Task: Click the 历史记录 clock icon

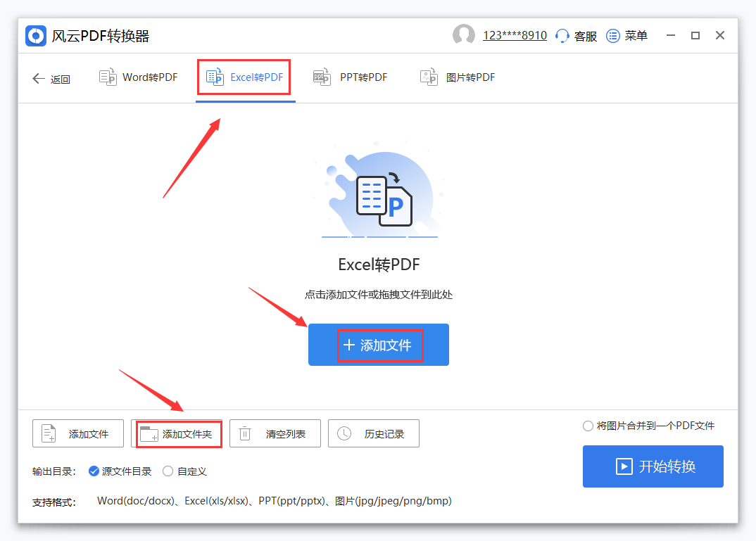Action: pyautogui.click(x=344, y=433)
